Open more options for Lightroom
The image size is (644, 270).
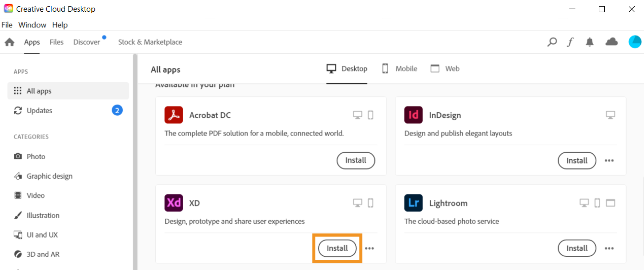tap(609, 248)
